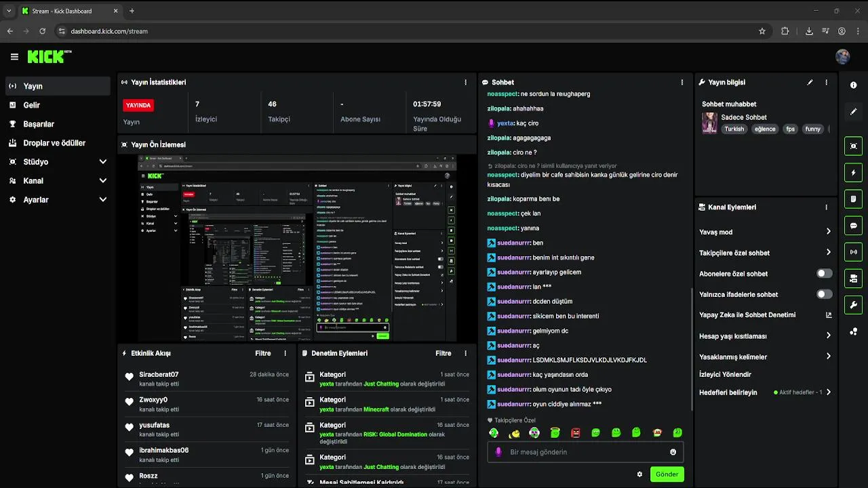Click the fps tag chip
Viewport: 868px width, 488px height.
(x=790, y=129)
